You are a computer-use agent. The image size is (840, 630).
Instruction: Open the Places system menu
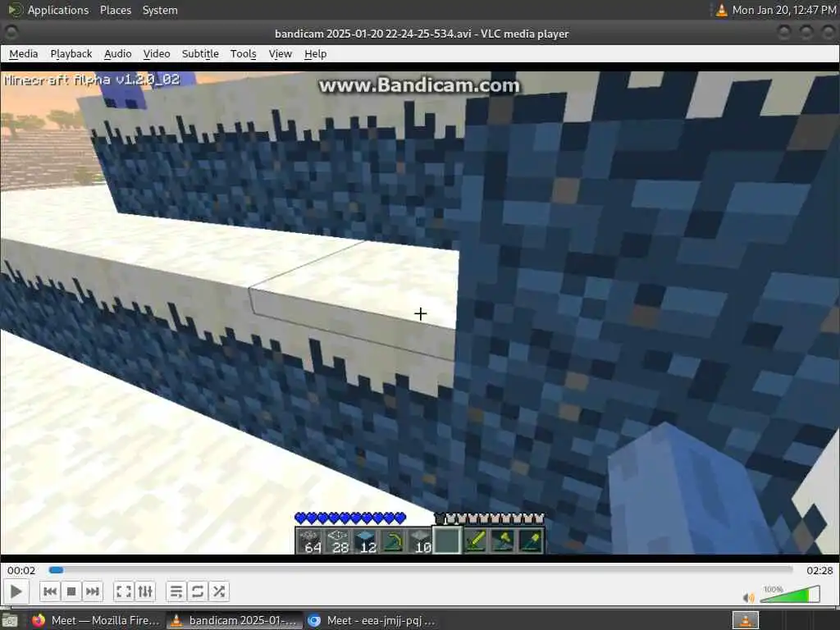[116, 10]
